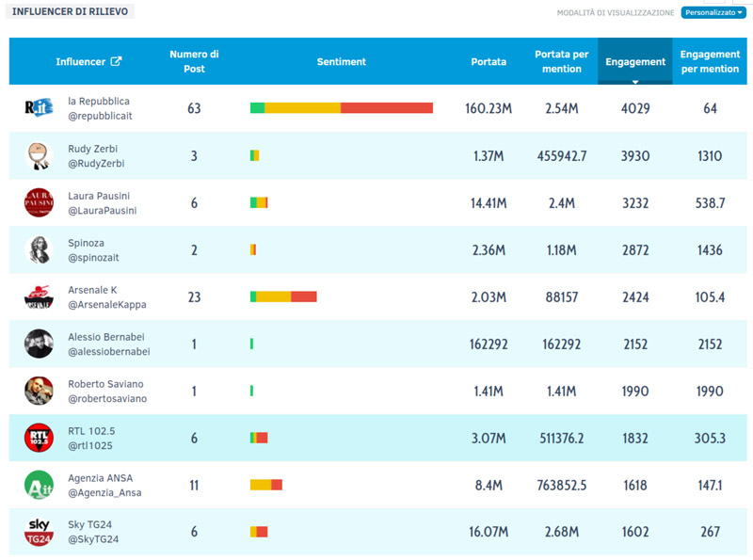Open Laura Pausini @LauraPausini profile link
The width and height of the screenshot is (753, 560).
coord(103,203)
